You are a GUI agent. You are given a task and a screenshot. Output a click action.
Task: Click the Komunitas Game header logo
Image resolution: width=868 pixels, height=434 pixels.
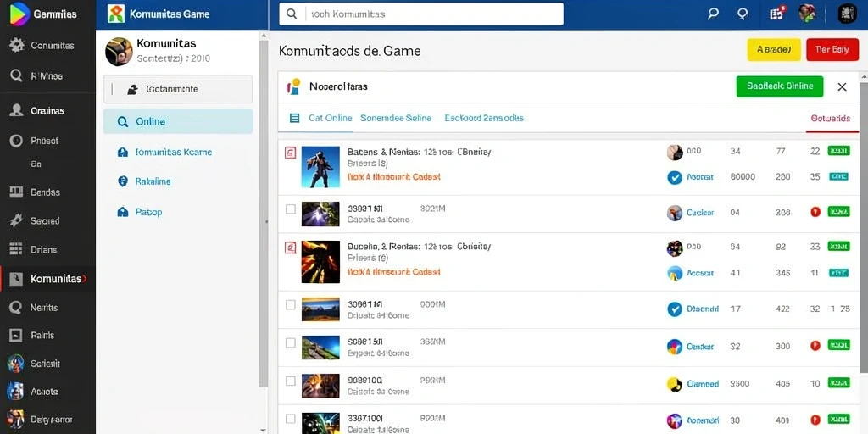115,14
